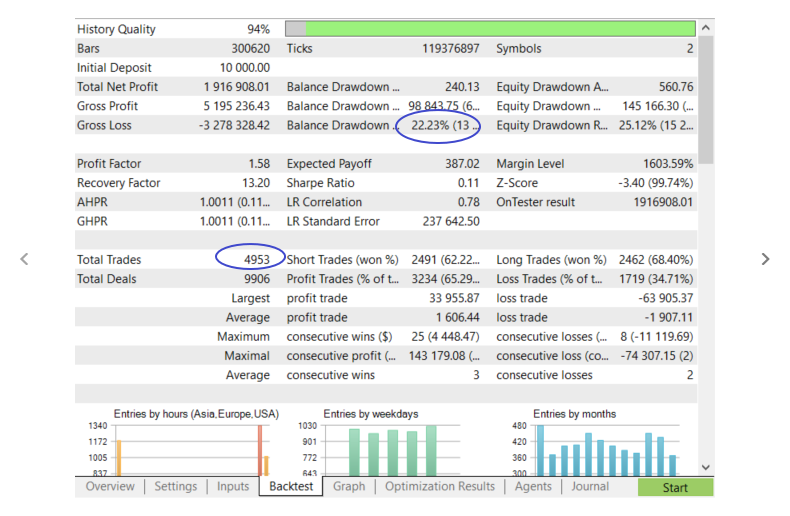Select average profit trade value 1 606.44
The height and width of the screenshot is (516, 790).
pyautogui.click(x=457, y=317)
